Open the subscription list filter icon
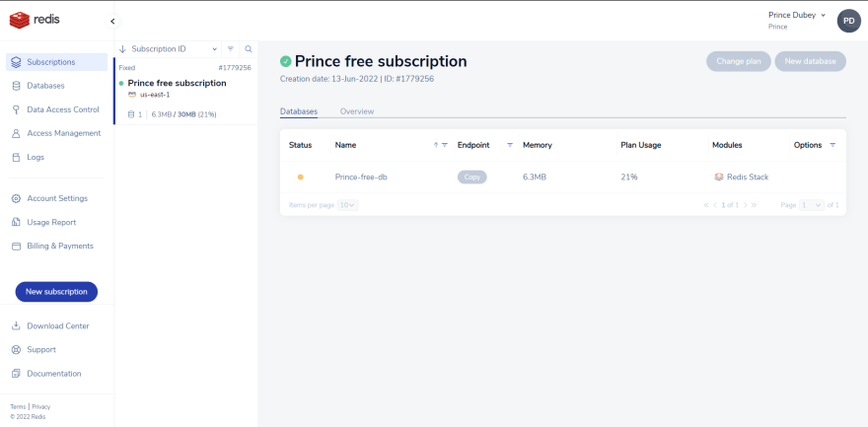868x427 pixels. [x=231, y=49]
